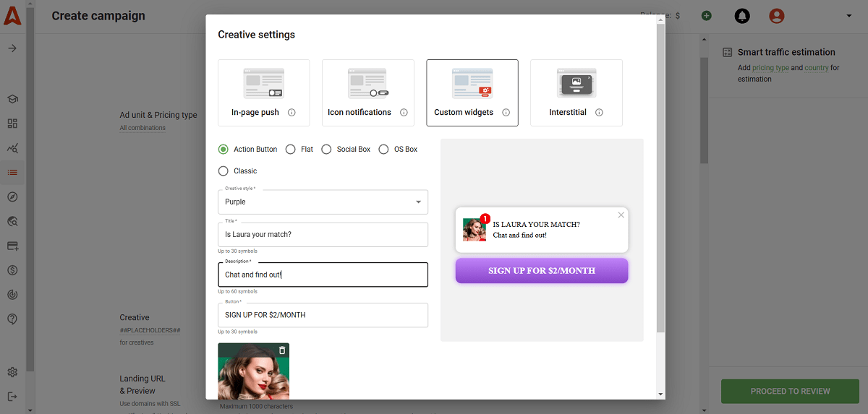Click the IS LAURA YOUR MATCH? preview text
The height and width of the screenshot is (414, 868).
point(536,225)
